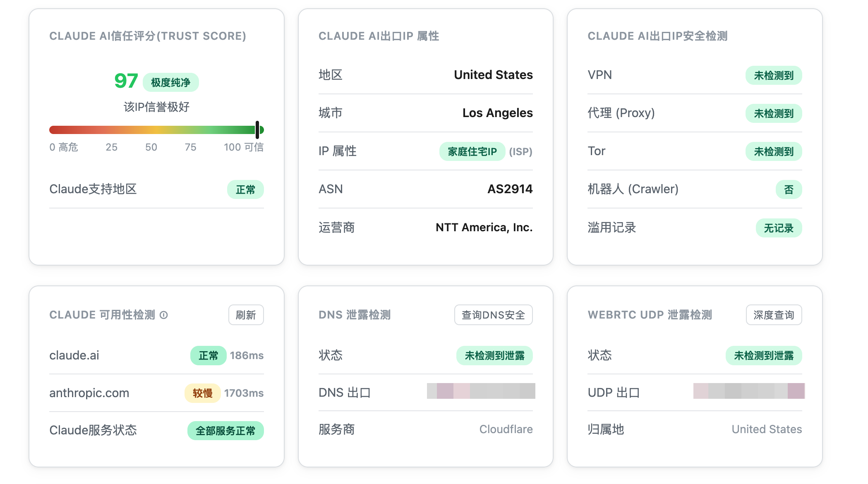Click the 100 可信 scale label
The height and width of the screenshot is (484, 868).
pyautogui.click(x=244, y=147)
